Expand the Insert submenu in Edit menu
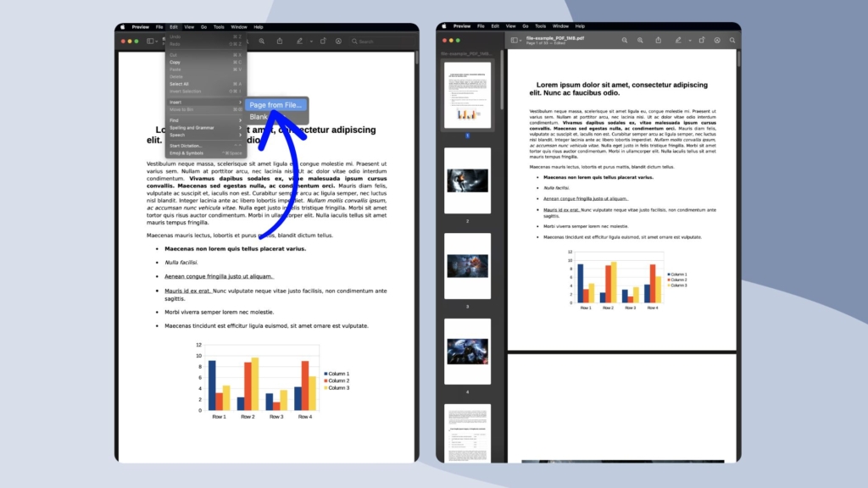Viewport: 868px width, 488px height. tap(205, 103)
